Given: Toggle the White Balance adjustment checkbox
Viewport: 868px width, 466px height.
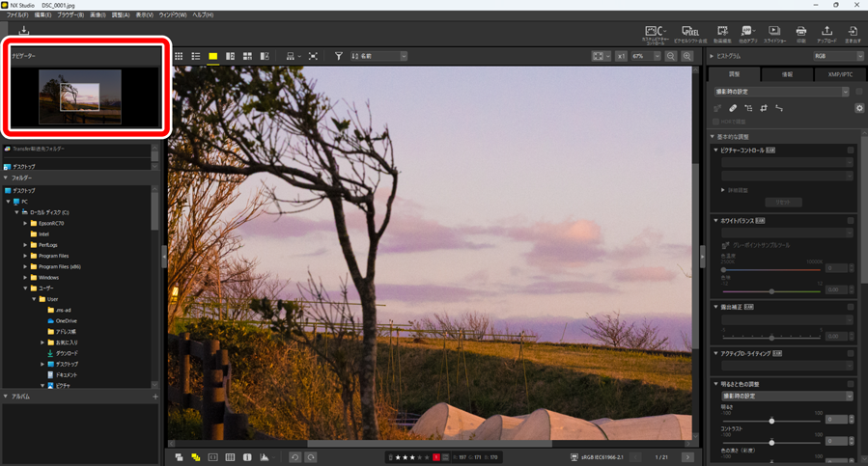Looking at the screenshot, I should pos(851,221).
